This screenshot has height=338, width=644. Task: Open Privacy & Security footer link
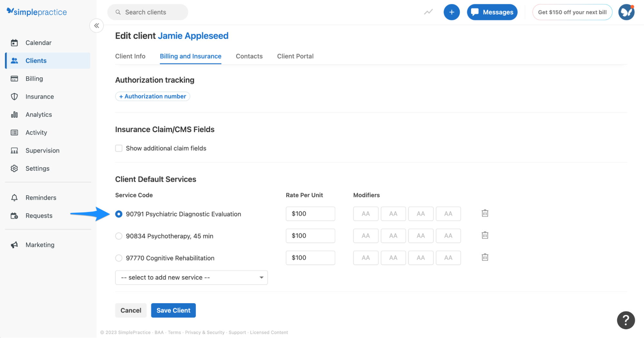click(x=205, y=333)
